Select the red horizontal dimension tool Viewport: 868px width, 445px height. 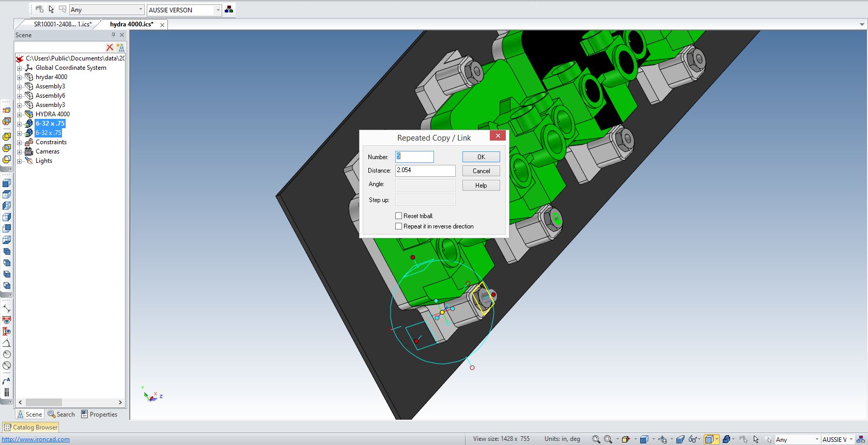coord(7,320)
